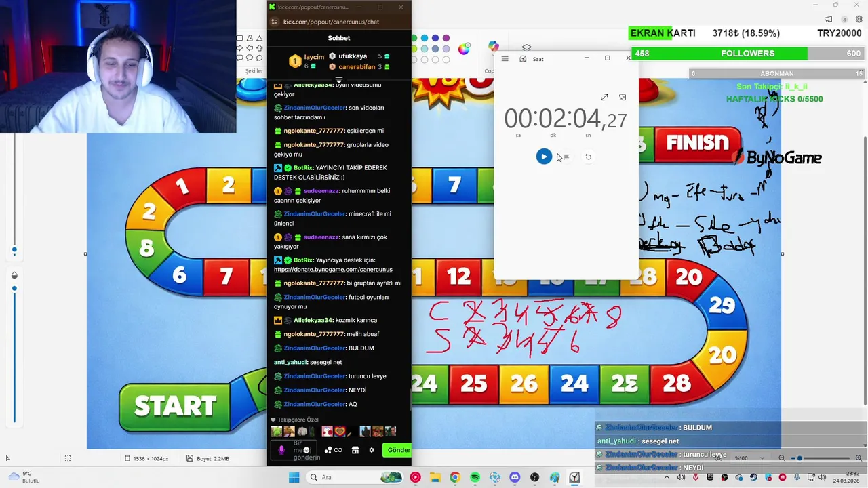Viewport: 868px width, 488px height.
Task: Show hidden system tray icons chevron
Action: 666,477
